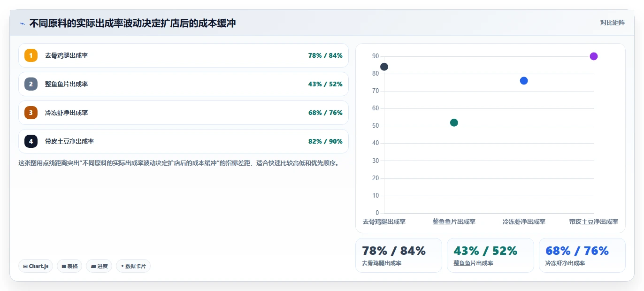The image size is (644, 291).
Task: Click the 78% / 84% value in list
Action: [x=325, y=55]
